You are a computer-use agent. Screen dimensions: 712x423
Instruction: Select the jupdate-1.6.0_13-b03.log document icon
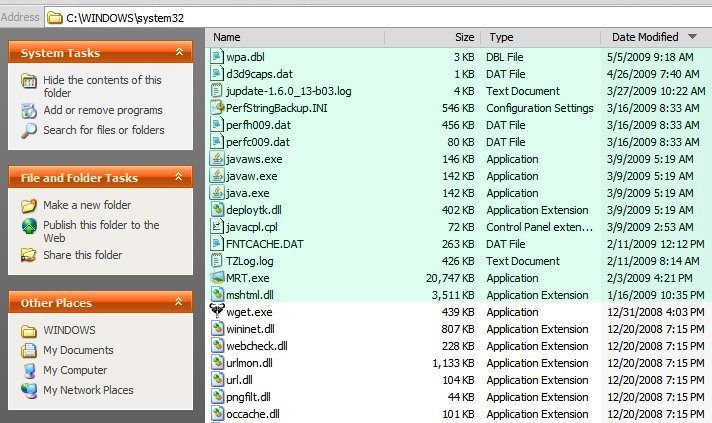point(218,91)
